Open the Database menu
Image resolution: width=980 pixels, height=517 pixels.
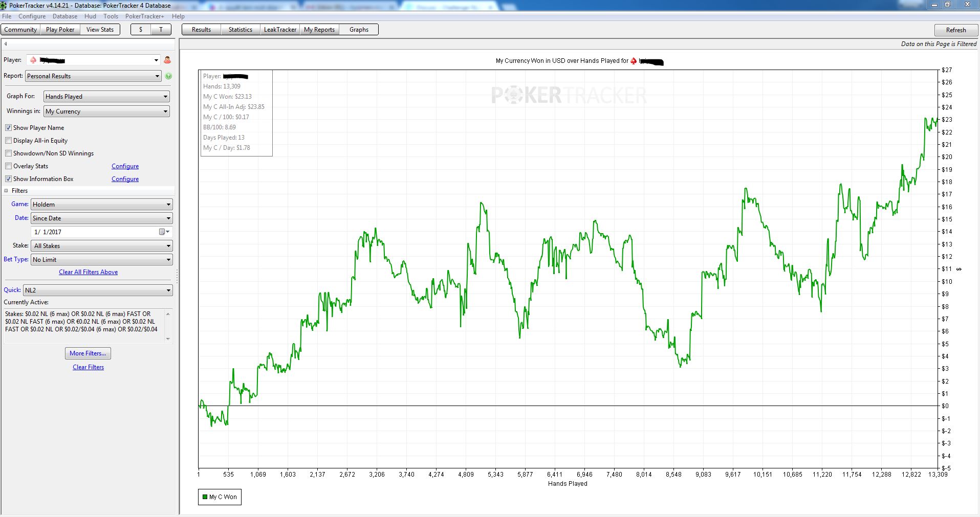(65, 16)
